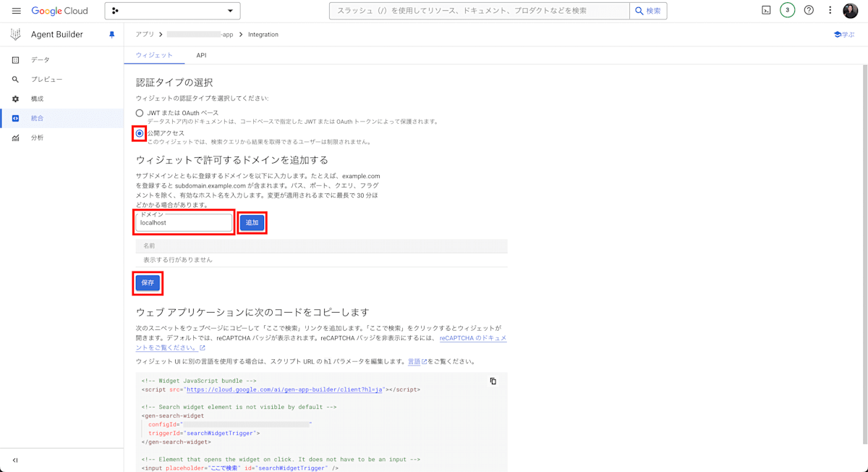Open notifications badge showing 3
Screen dimensions: 868x472
[x=788, y=11]
